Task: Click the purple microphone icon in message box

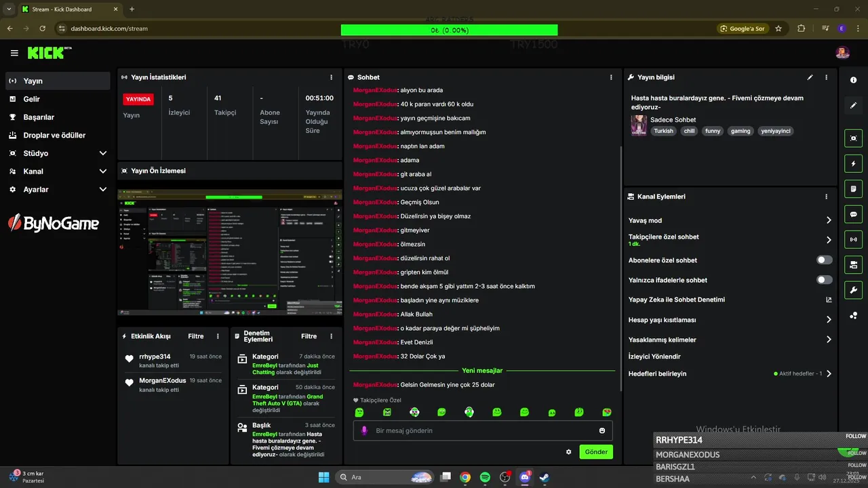Action: [364, 430]
